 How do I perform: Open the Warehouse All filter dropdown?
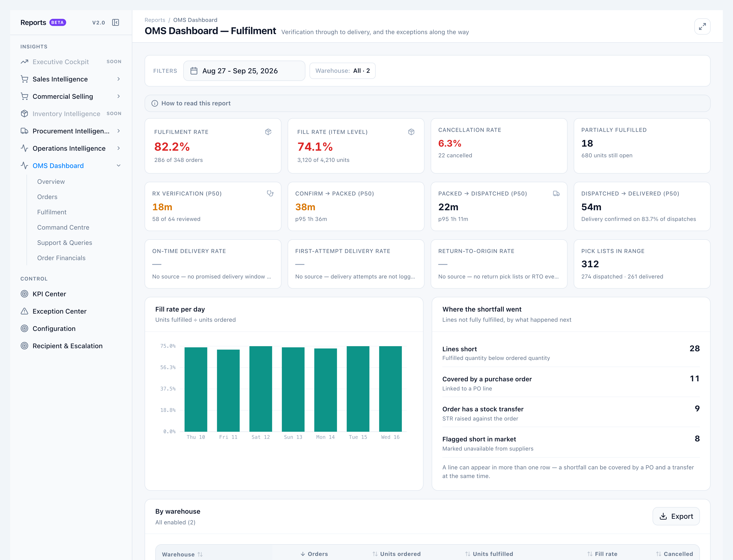point(342,71)
